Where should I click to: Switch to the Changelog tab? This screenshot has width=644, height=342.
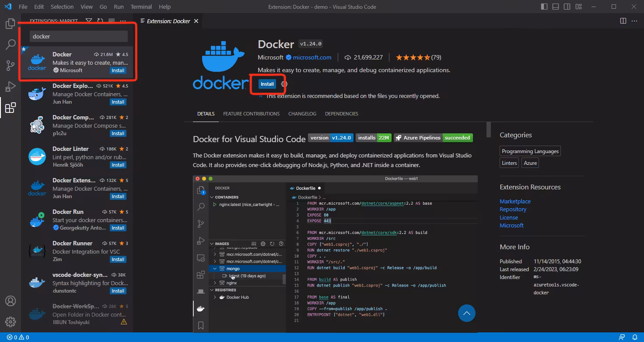point(302,114)
